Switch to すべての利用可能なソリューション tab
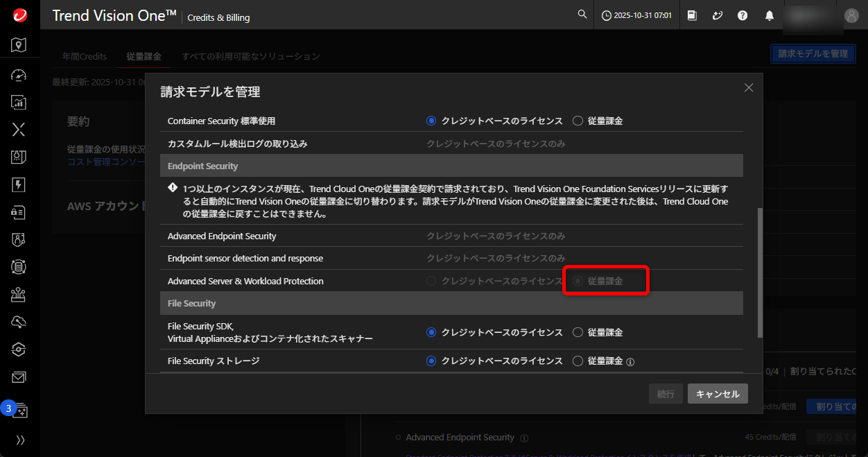This screenshot has width=868, height=457. tap(251, 56)
